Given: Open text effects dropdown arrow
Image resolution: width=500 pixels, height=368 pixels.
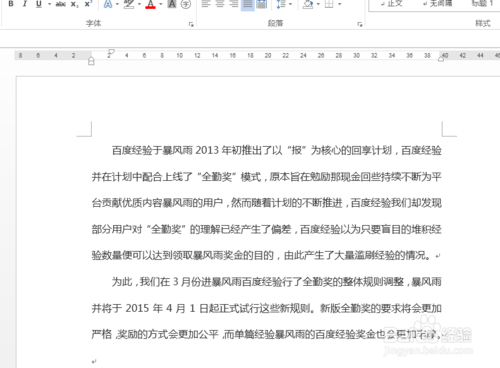Looking at the screenshot, I should coord(117,4).
